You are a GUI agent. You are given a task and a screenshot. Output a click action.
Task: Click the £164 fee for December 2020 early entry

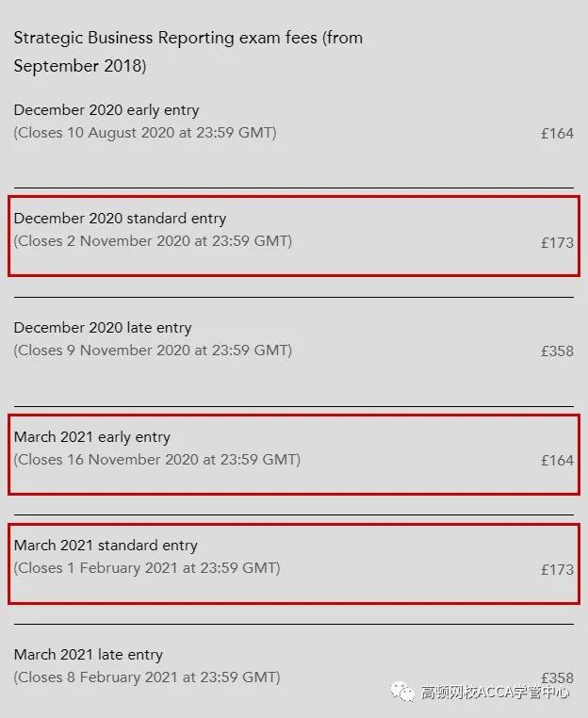[x=557, y=133]
